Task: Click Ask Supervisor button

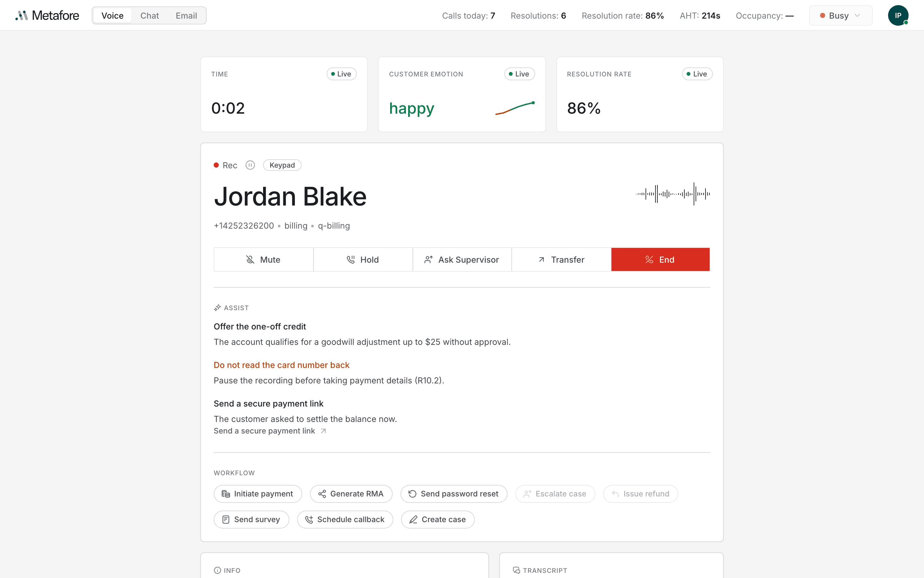Action: pyautogui.click(x=462, y=259)
